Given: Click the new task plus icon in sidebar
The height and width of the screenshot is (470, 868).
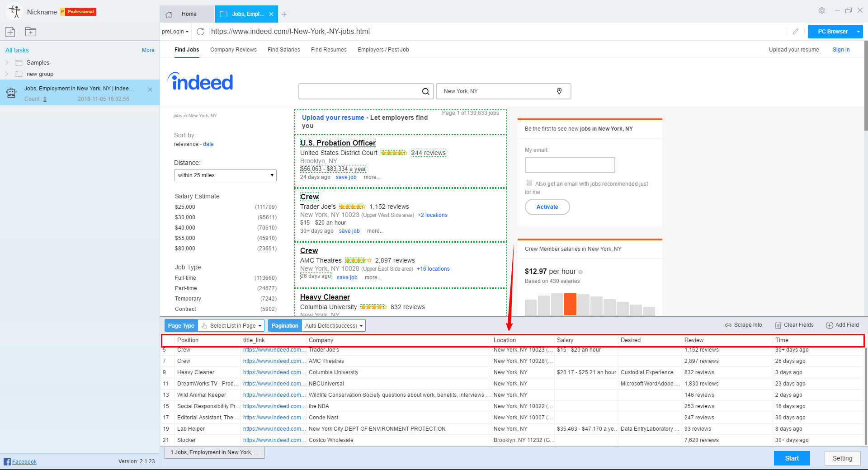Looking at the screenshot, I should pos(10,32).
